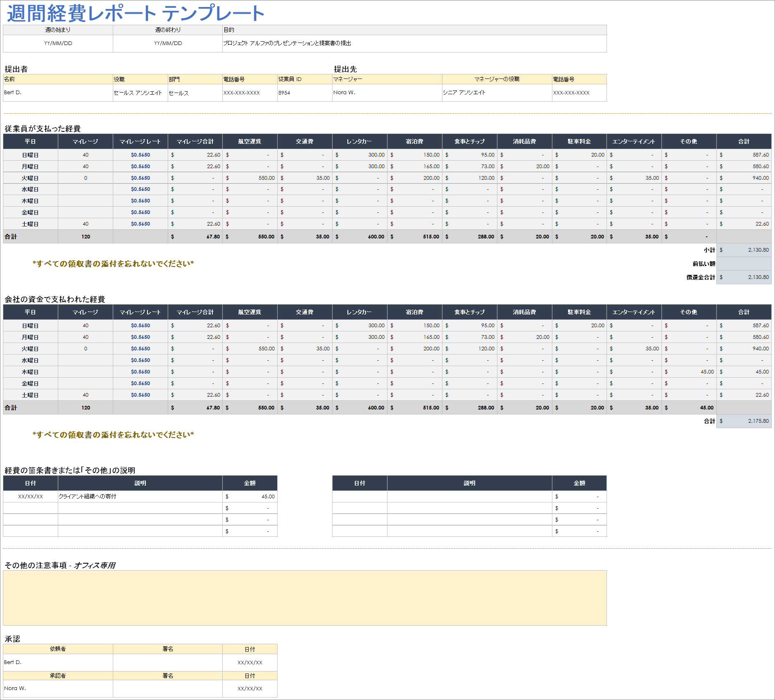Select the second table's 月曜日 row total 580.60
Viewport: 775px width, 700px height.
pyautogui.click(x=744, y=337)
